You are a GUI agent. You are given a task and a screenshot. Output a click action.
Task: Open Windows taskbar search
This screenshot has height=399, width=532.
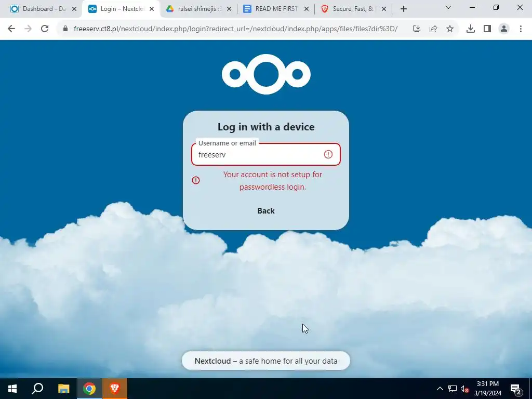click(37, 389)
